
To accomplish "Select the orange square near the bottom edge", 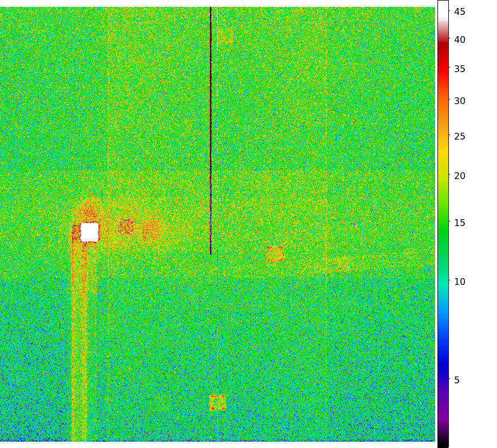I will tap(218, 402).
